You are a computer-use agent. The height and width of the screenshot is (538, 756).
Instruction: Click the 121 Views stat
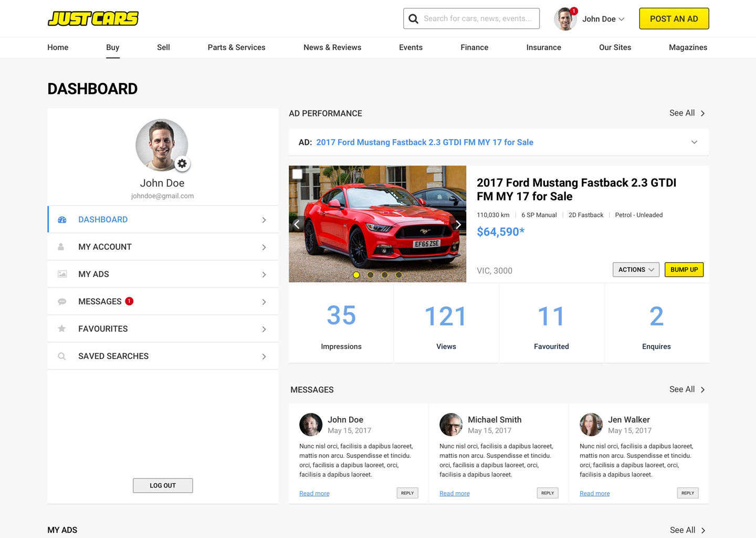(x=446, y=324)
